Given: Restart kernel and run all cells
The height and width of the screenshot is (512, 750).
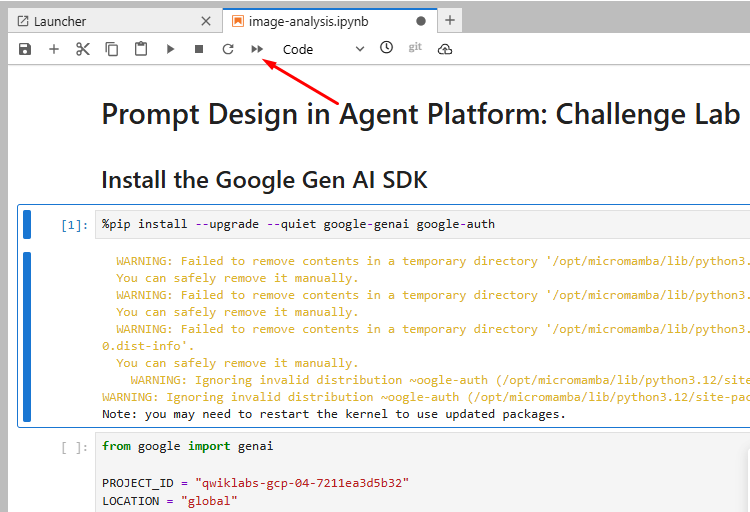Looking at the screenshot, I should (257, 49).
